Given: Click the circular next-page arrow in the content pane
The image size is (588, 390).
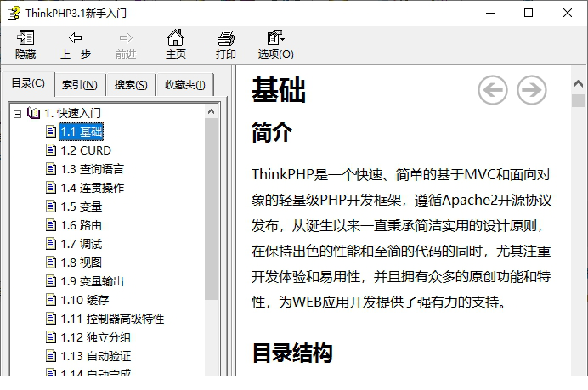Looking at the screenshot, I should click(x=532, y=90).
